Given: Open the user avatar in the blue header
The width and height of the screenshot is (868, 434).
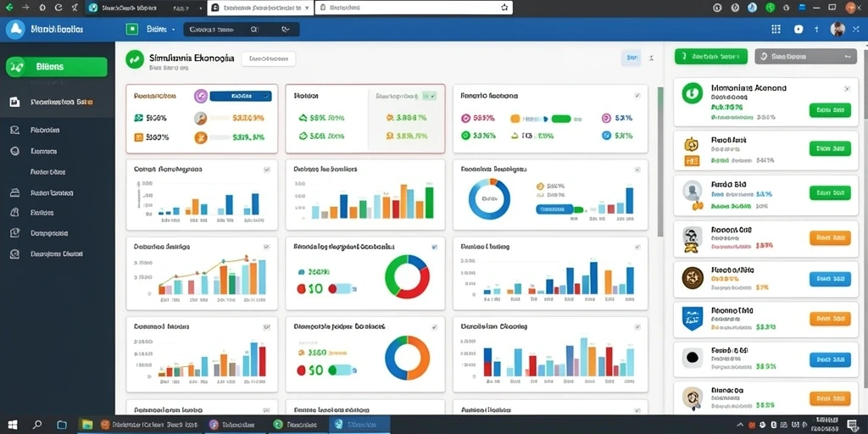Looking at the screenshot, I should pos(837,30).
